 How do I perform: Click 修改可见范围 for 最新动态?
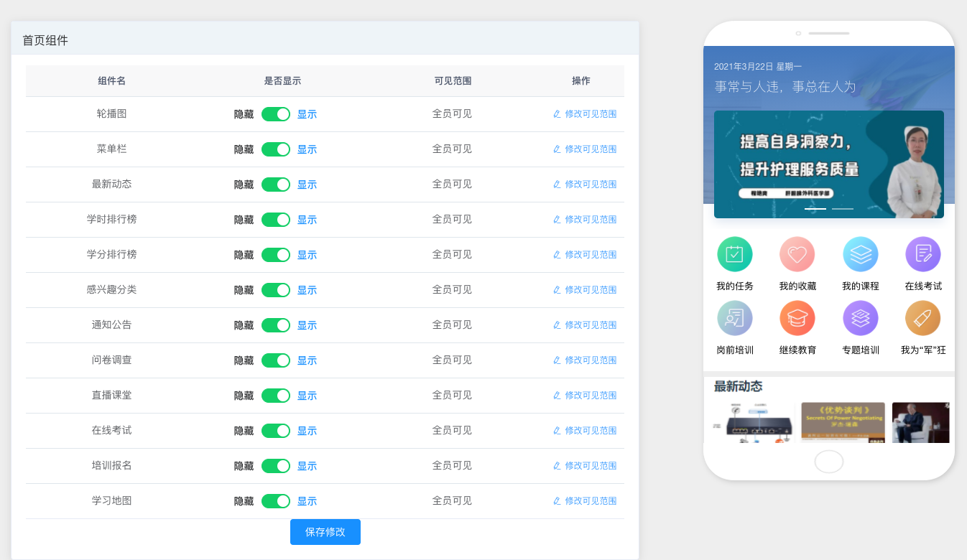(x=585, y=185)
